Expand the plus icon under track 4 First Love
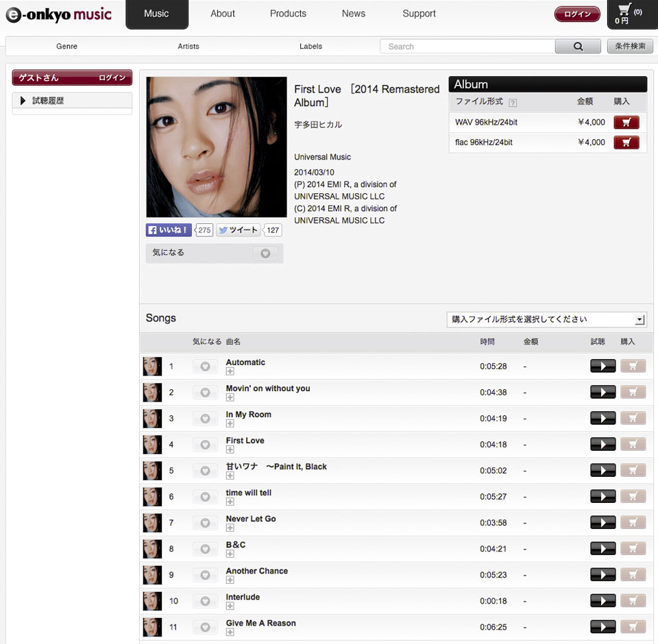Screen dimensions: 658x644 point(230,449)
